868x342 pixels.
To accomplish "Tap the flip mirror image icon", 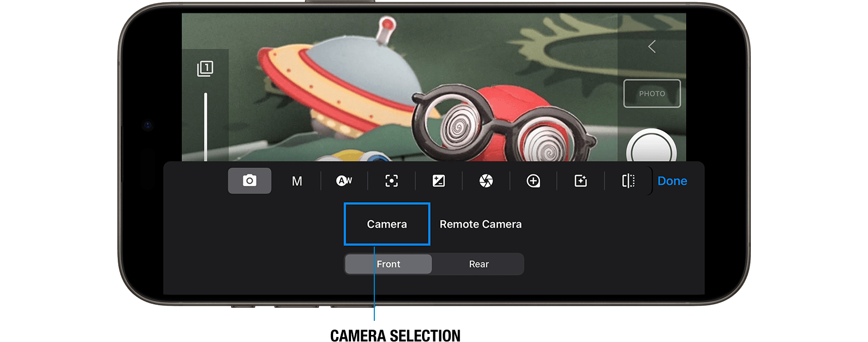I will (x=628, y=180).
